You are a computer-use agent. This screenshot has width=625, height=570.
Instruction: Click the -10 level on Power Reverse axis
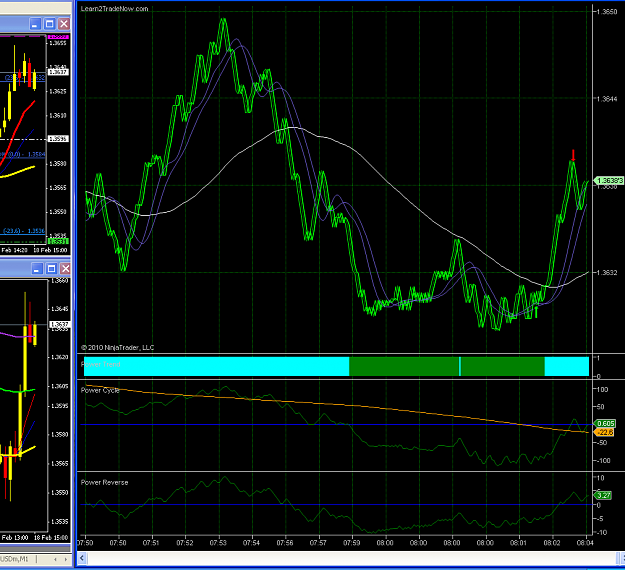(600, 532)
